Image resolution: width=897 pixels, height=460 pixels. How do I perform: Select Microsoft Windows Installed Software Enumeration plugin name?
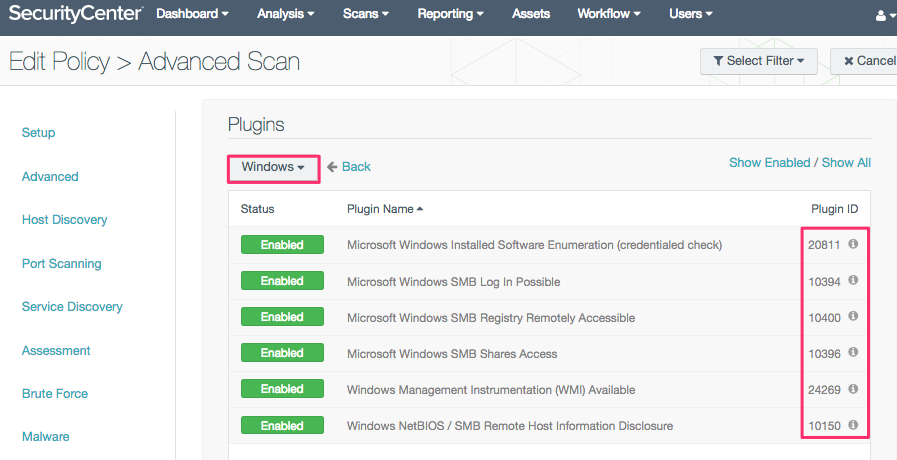click(534, 245)
